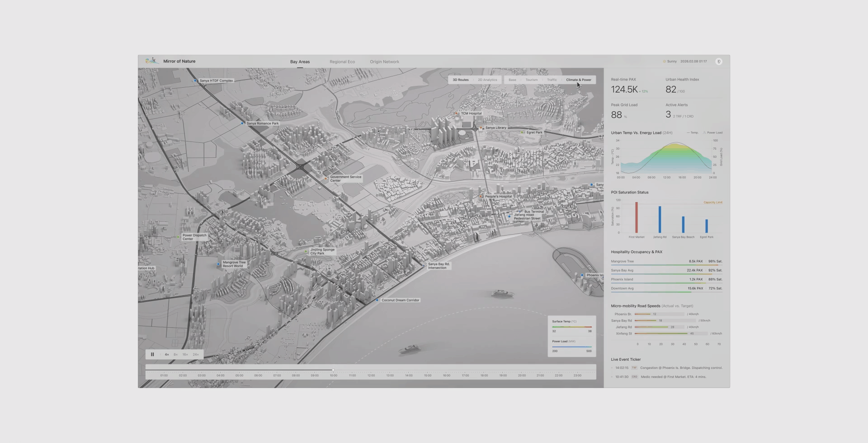Viewport: 868px width, 443px height.
Task: Click the Jiefang Rd saturation bar
Action: point(660,220)
